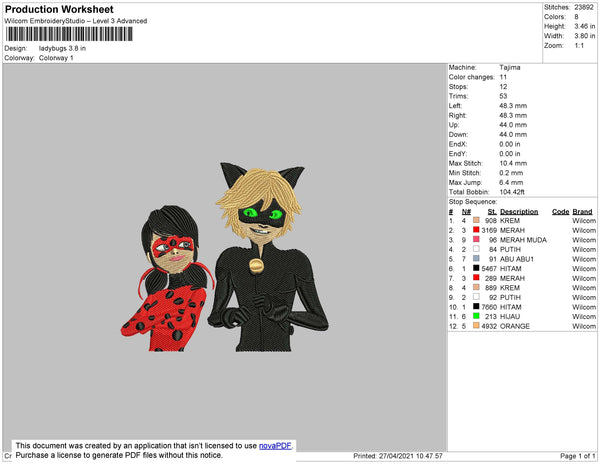Click the 'Production Worksheet' title
This screenshot has width=600, height=464.
(x=59, y=9)
